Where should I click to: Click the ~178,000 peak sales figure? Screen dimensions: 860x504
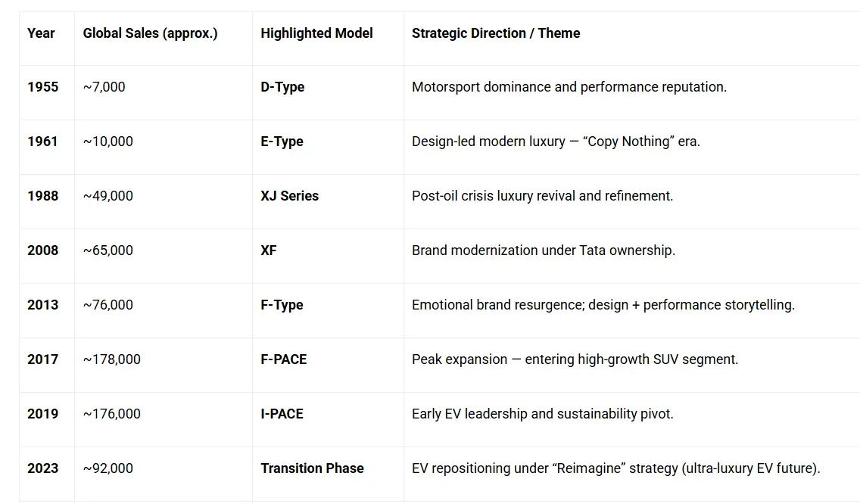pos(112,359)
